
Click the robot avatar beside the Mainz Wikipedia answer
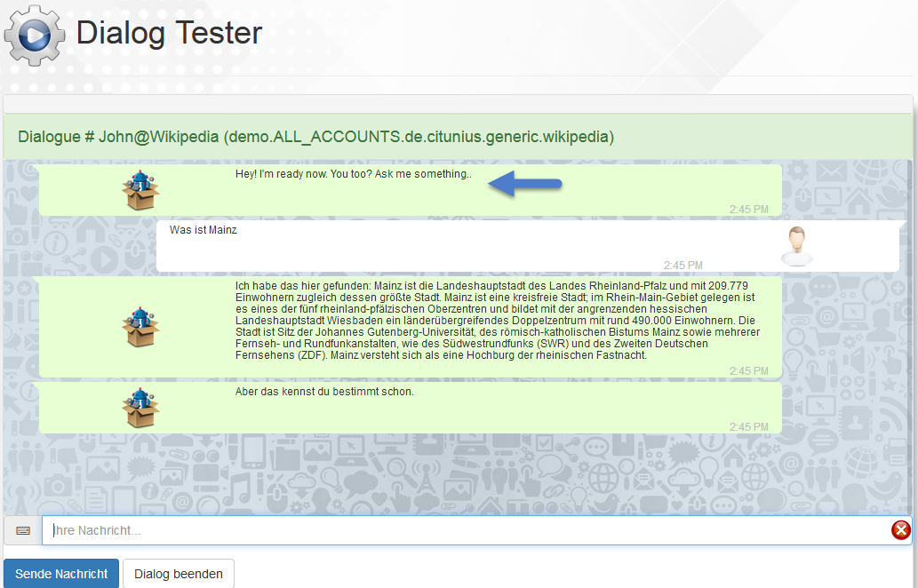(x=140, y=326)
